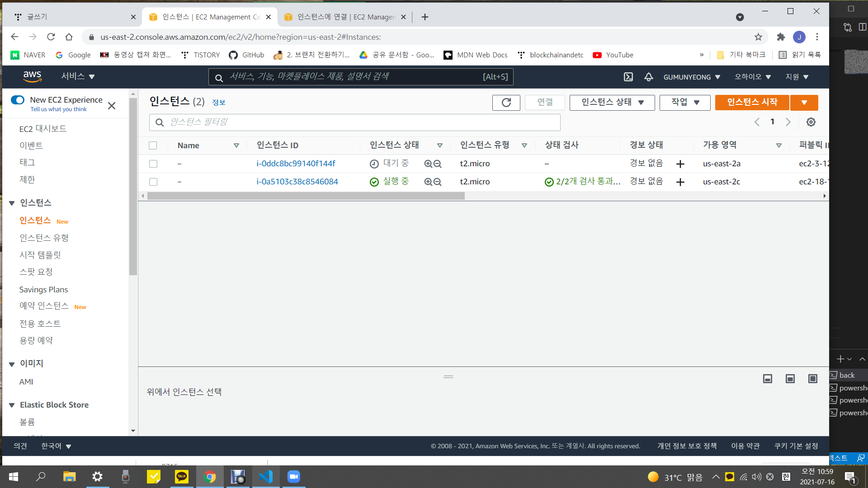Image resolution: width=868 pixels, height=488 pixels.
Task: Open the 작업 actions dropdown
Action: 684,103
